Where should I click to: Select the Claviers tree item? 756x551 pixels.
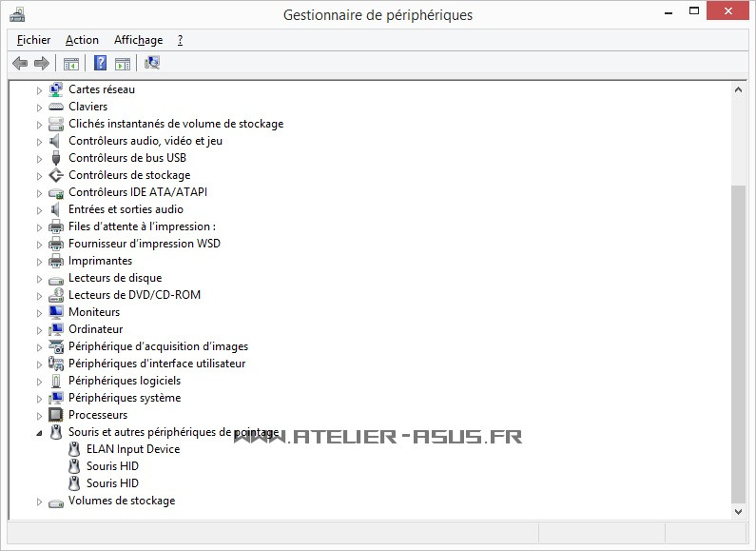87,107
